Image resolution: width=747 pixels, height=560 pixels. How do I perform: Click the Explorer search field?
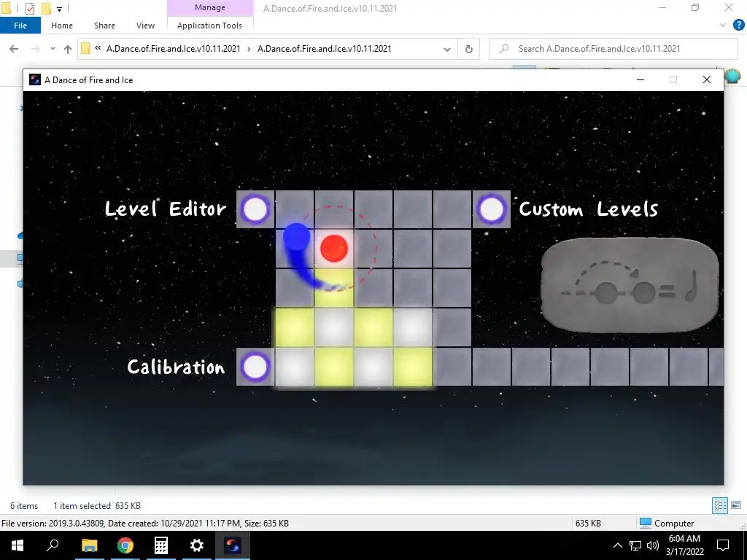click(x=613, y=49)
